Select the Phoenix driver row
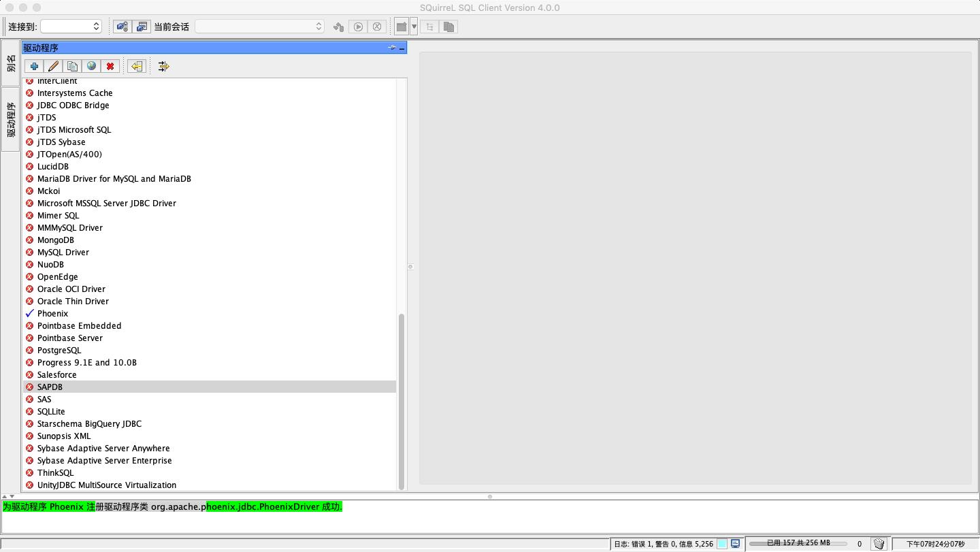This screenshot has width=980, height=552. (x=210, y=313)
